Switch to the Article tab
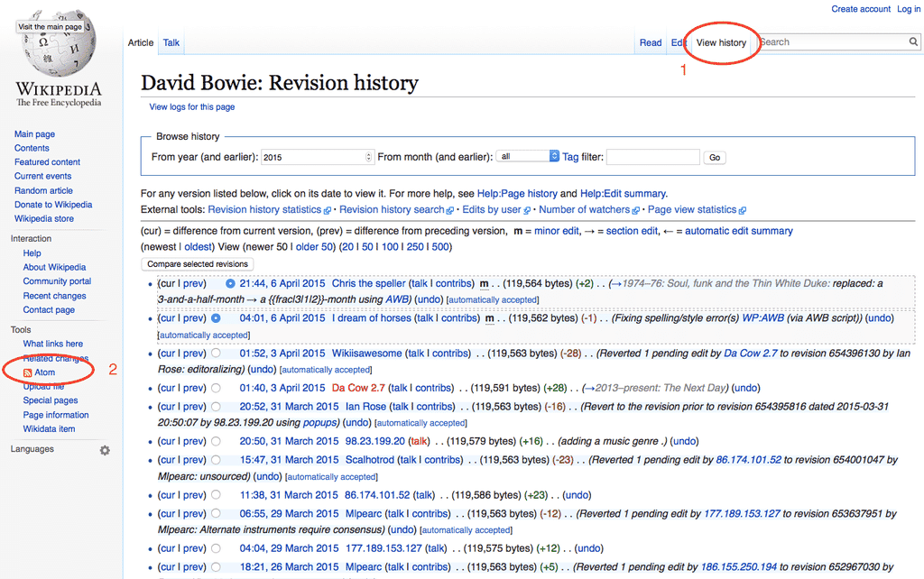Image resolution: width=924 pixels, height=579 pixels. (140, 42)
